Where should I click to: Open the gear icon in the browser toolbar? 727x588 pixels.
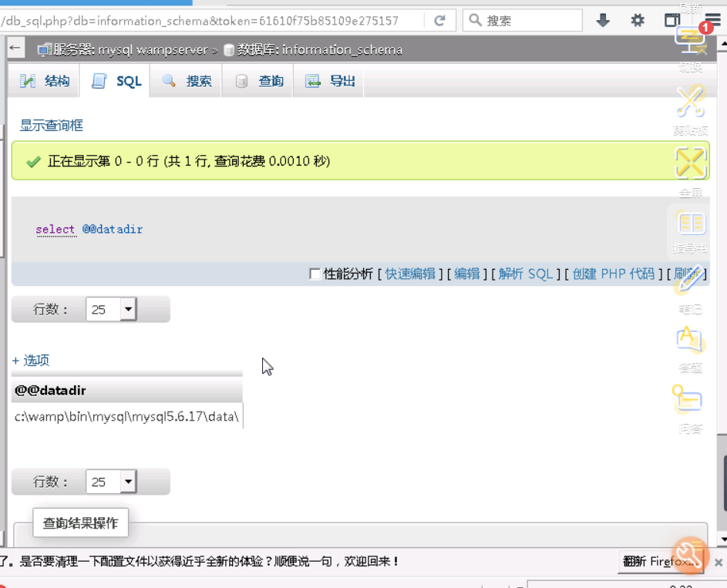coord(638,20)
